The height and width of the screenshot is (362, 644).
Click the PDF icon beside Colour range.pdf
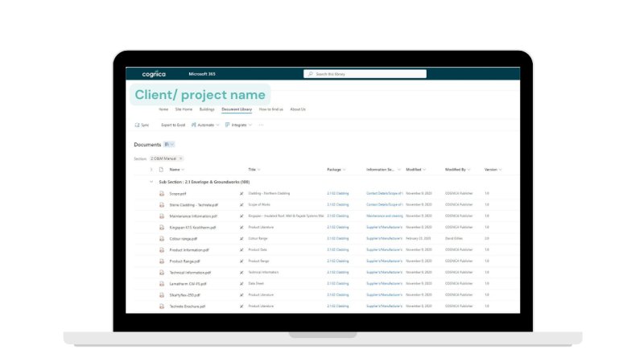click(x=161, y=239)
